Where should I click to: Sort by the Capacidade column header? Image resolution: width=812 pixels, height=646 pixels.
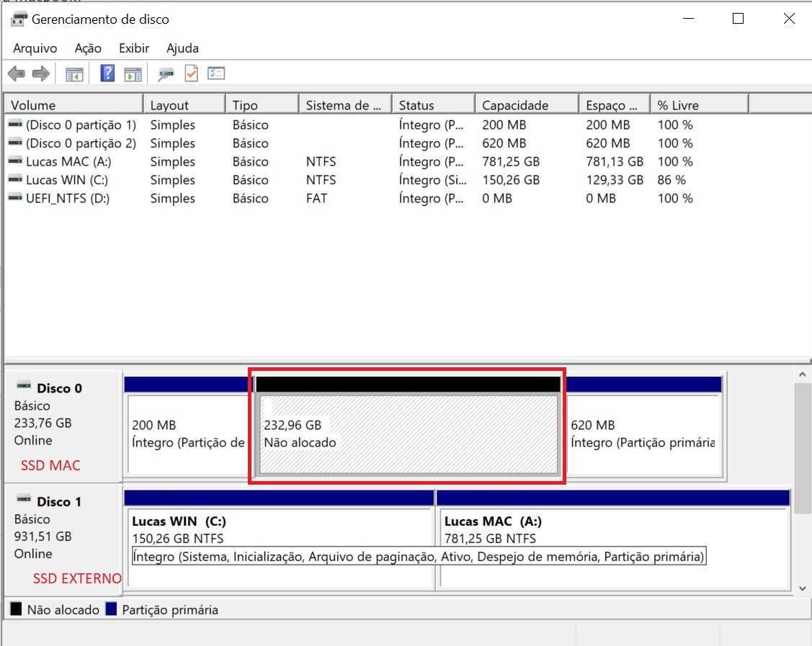527,104
